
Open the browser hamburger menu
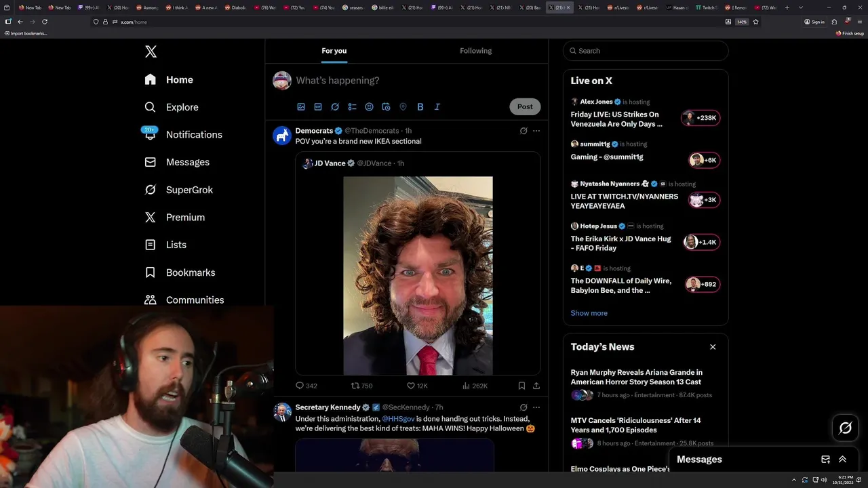(x=860, y=22)
